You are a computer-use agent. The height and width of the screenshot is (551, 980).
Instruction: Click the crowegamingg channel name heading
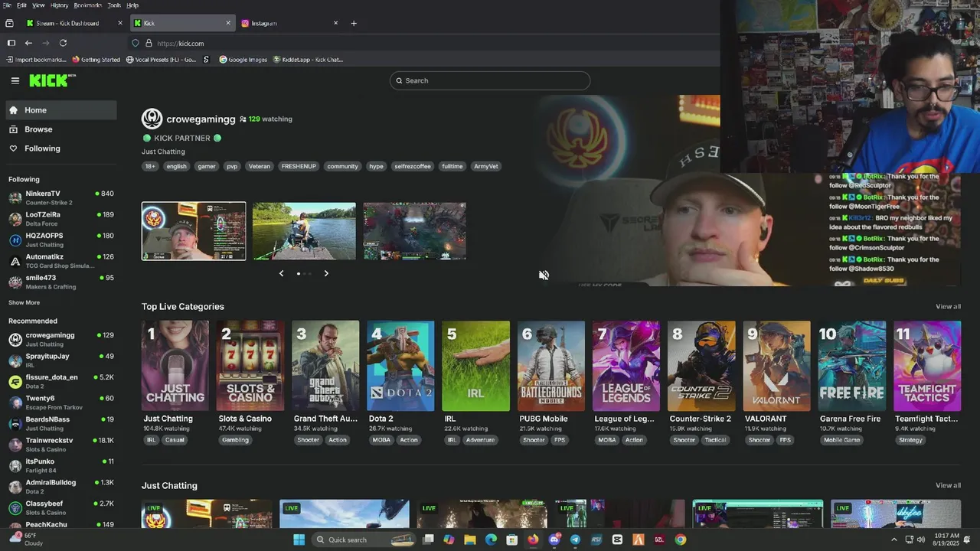click(x=201, y=119)
